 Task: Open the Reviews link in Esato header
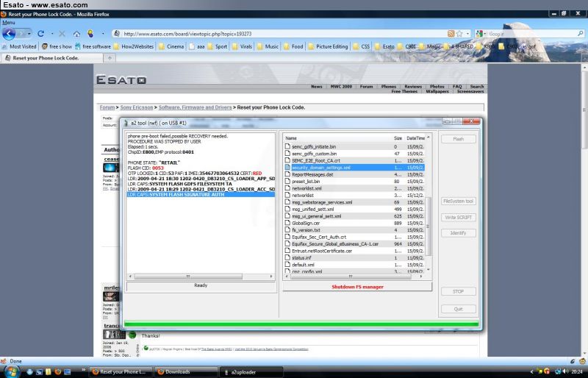(413, 86)
